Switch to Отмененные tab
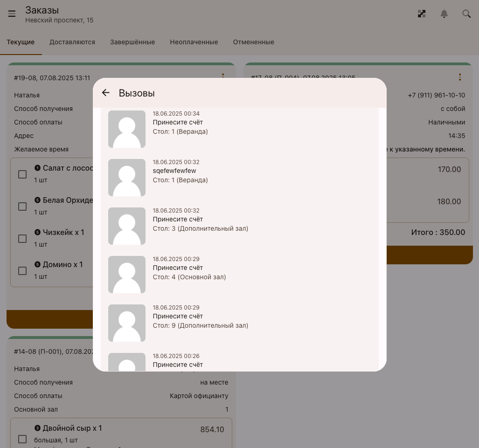The width and height of the screenshot is (479, 448). [x=254, y=42]
